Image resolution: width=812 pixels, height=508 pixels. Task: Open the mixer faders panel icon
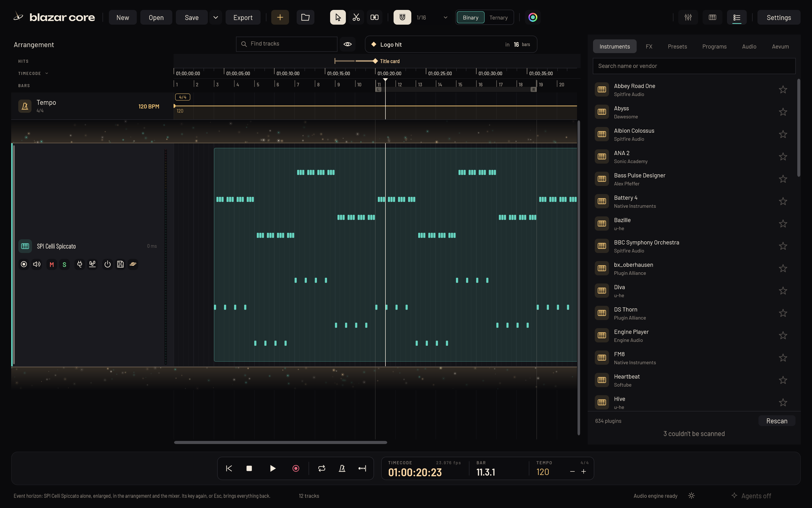tap(688, 18)
